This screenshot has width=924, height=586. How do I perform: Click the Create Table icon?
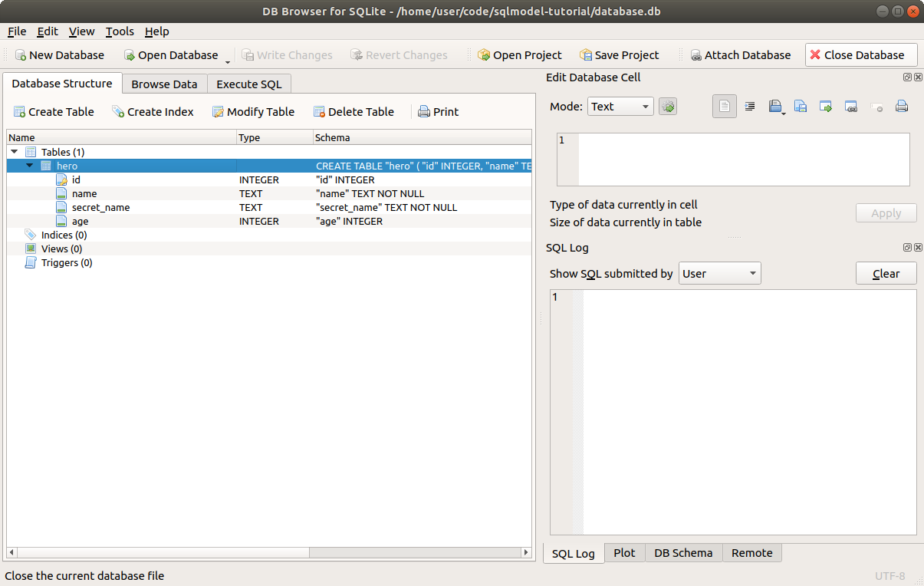(x=19, y=112)
